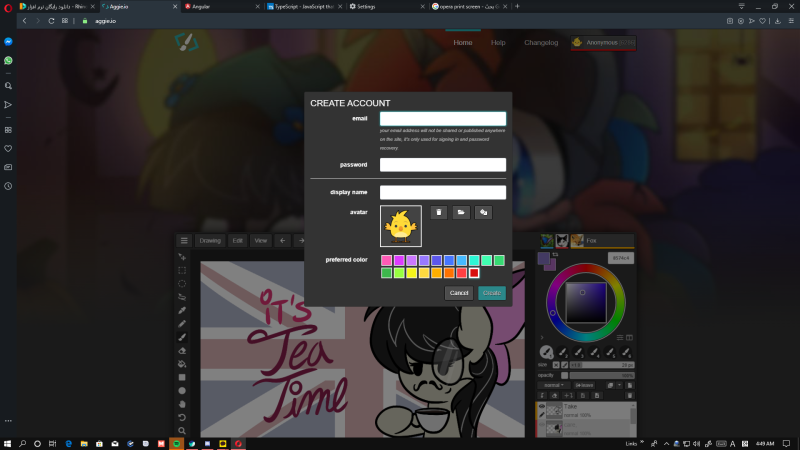Viewport: 800px width, 450px height.
Task: Click the Aggie.io logo
Action: tap(186, 42)
